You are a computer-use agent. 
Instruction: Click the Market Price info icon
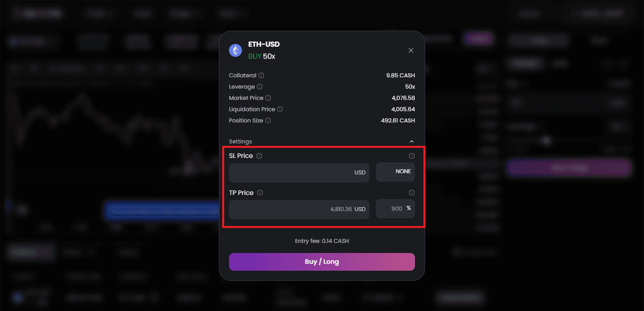(x=268, y=98)
